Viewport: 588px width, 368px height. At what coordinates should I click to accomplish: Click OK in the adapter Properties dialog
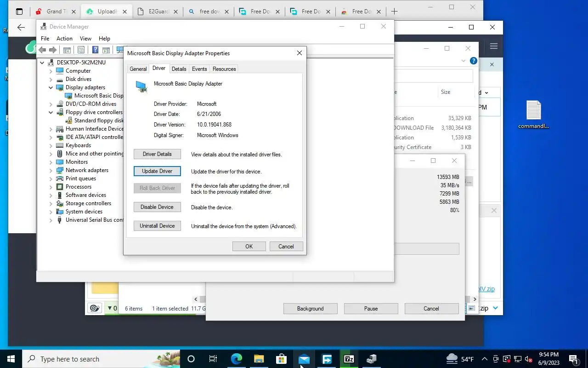pos(249,247)
